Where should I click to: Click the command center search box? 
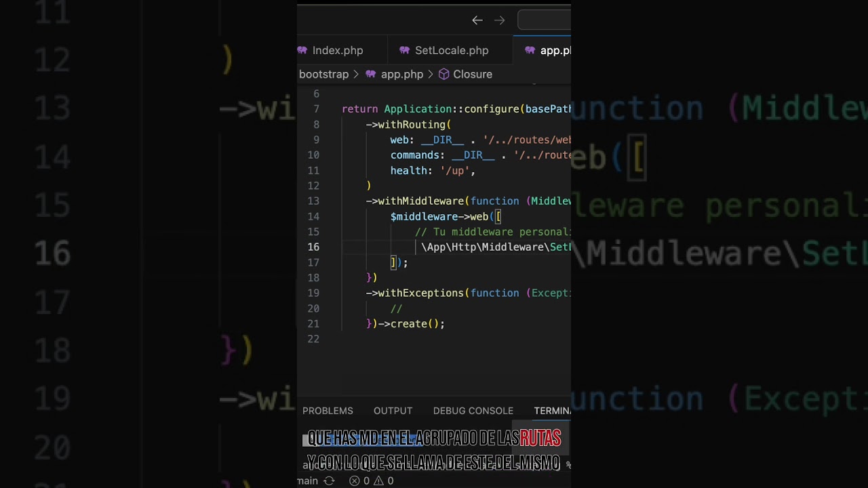point(544,20)
